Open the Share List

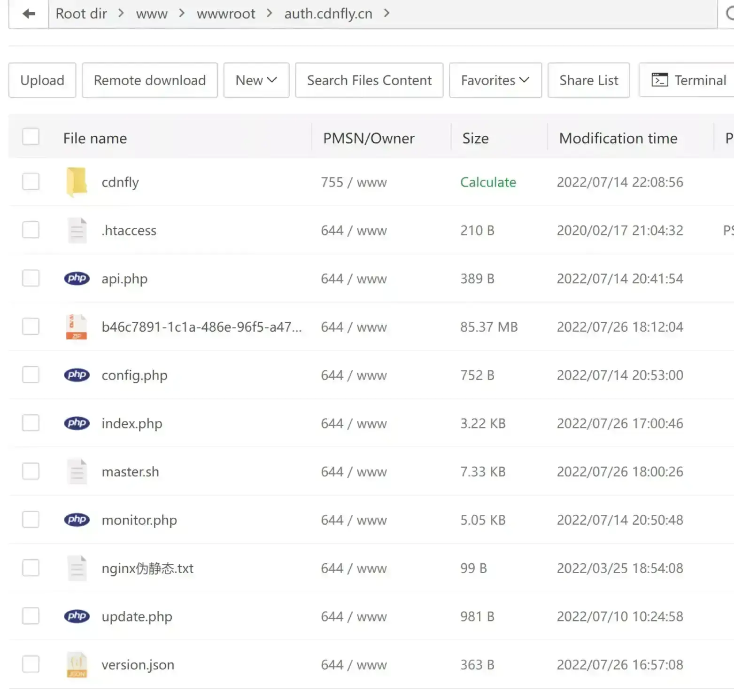589,80
